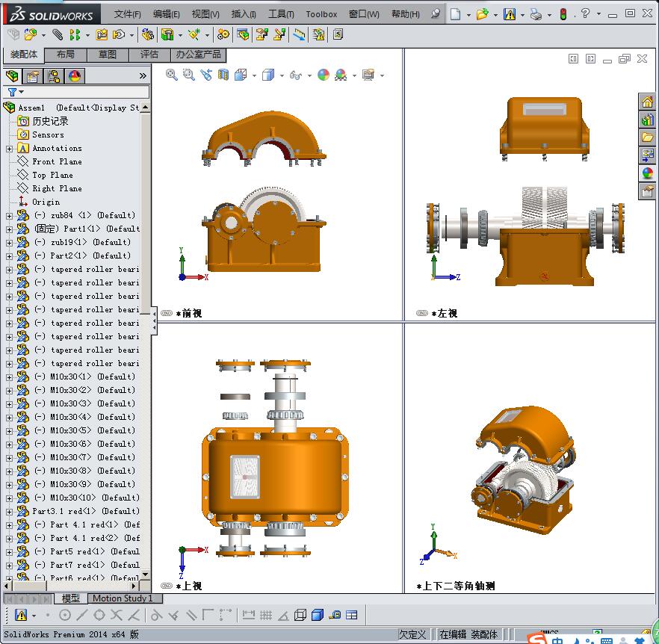The height and width of the screenshot is (644, 659).
Task: Click the Zoom to Area icon
Action: (189, 75)
